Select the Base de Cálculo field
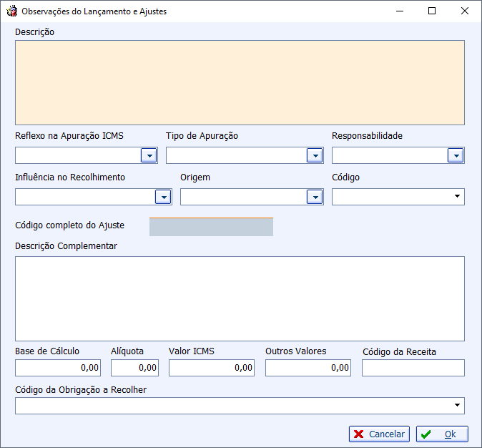The height and width of the screenshot is (448, 482). pyautogui.click(x=58, y=368)
